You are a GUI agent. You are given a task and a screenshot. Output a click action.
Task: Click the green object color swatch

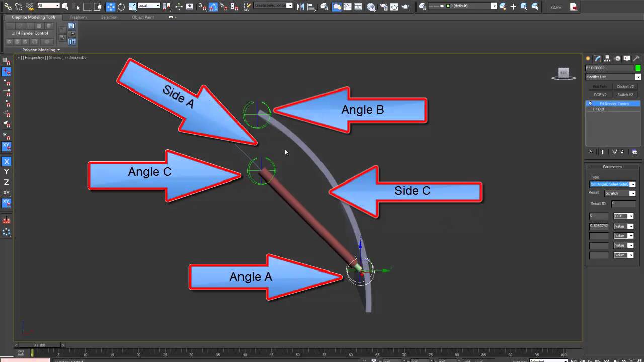[638, 68]
